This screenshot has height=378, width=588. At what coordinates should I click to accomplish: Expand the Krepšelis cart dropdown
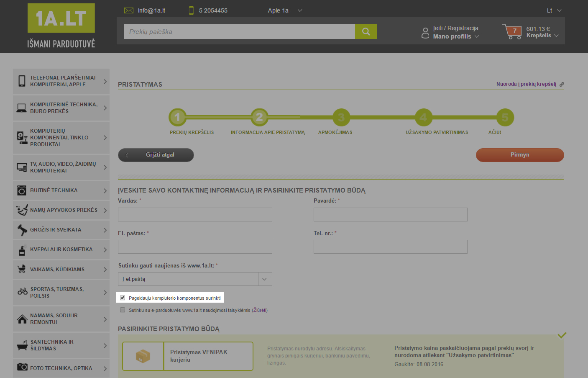(x=542, y=36)
